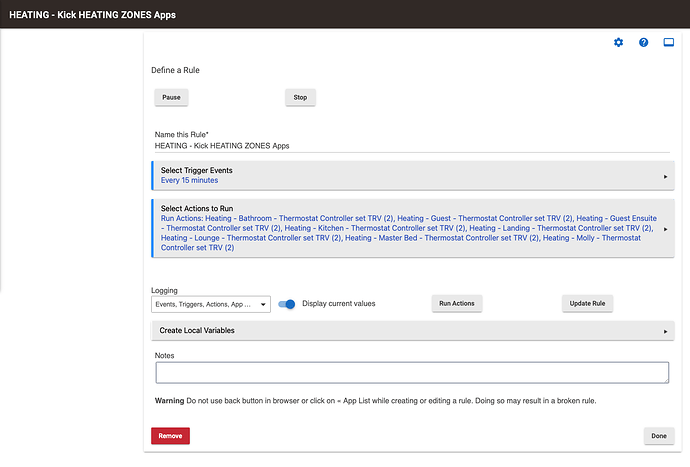Edit the Name this Rule field
This screenshot has width=690, height=467.
coord(412,146)
